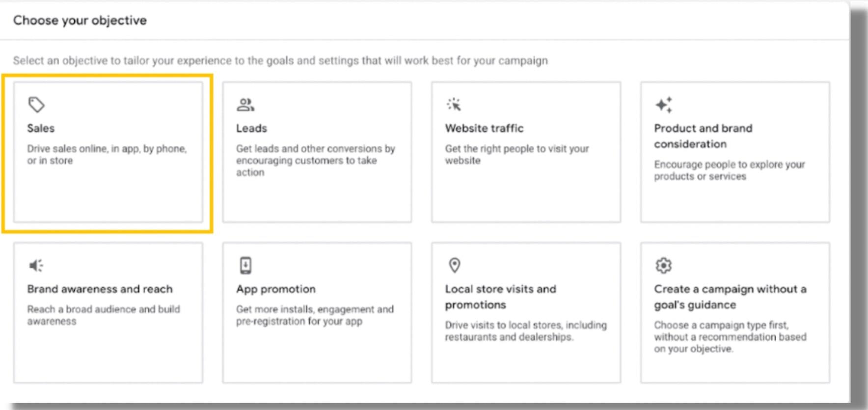Select Local store visits and promotions
The image size is (868, 410).
(x=526, y=312)
